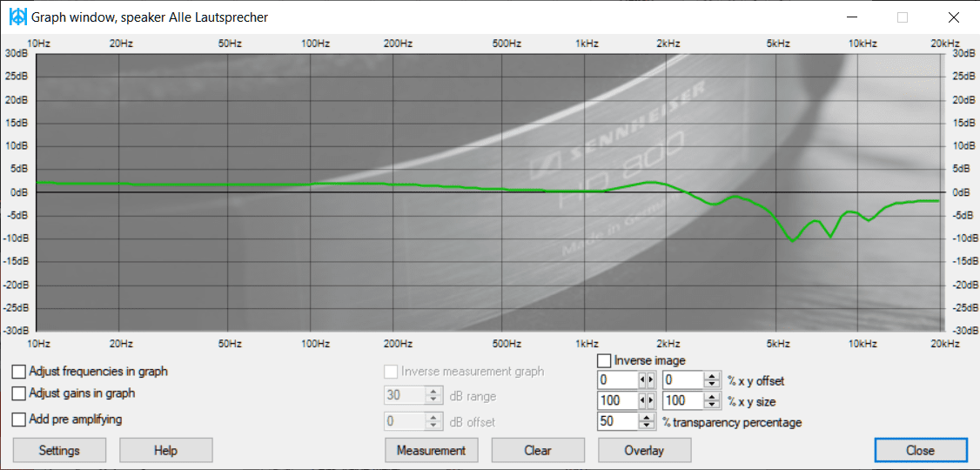Click the '% x y offset' label

point(756,380)
